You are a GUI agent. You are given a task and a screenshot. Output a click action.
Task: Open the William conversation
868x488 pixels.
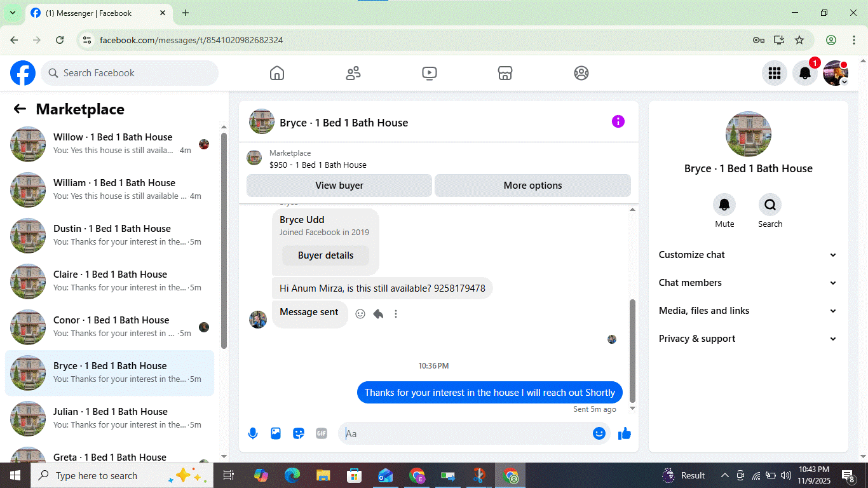click(110, 190)
